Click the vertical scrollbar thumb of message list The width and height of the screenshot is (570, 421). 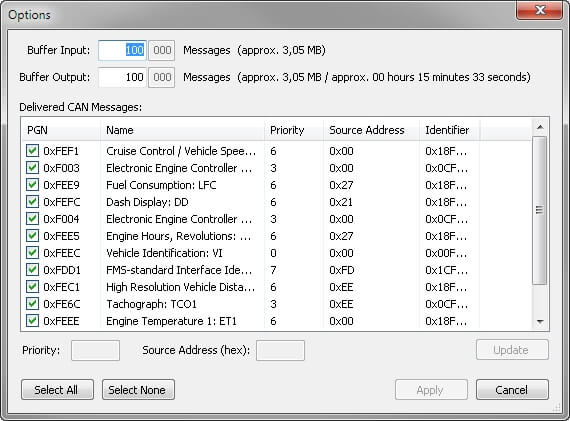coord(540,210)
